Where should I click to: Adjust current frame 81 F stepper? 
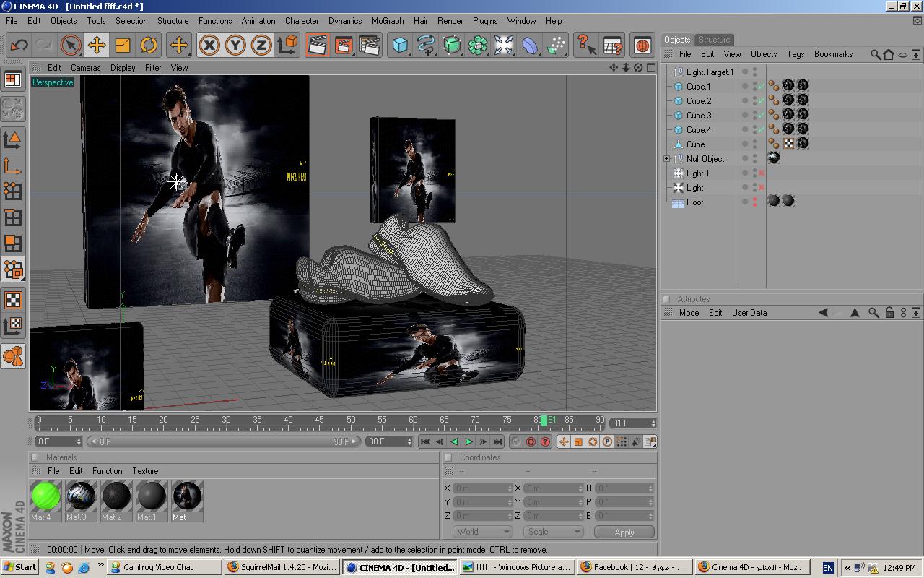pyautogui.click(x=653, y=423)
